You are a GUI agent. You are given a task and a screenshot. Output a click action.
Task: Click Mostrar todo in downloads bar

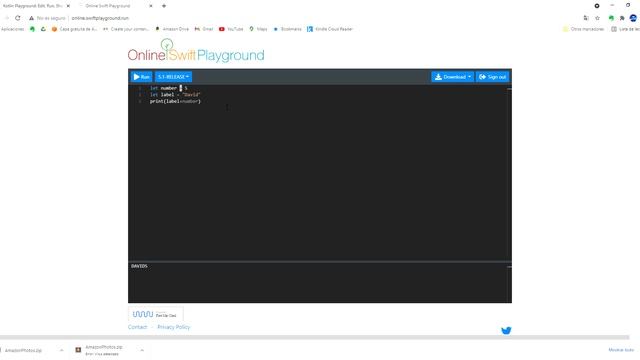tap(621, 350)
